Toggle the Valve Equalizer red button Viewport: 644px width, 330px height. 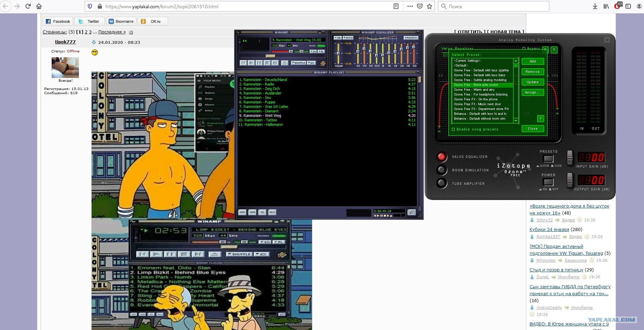[442, 157]
